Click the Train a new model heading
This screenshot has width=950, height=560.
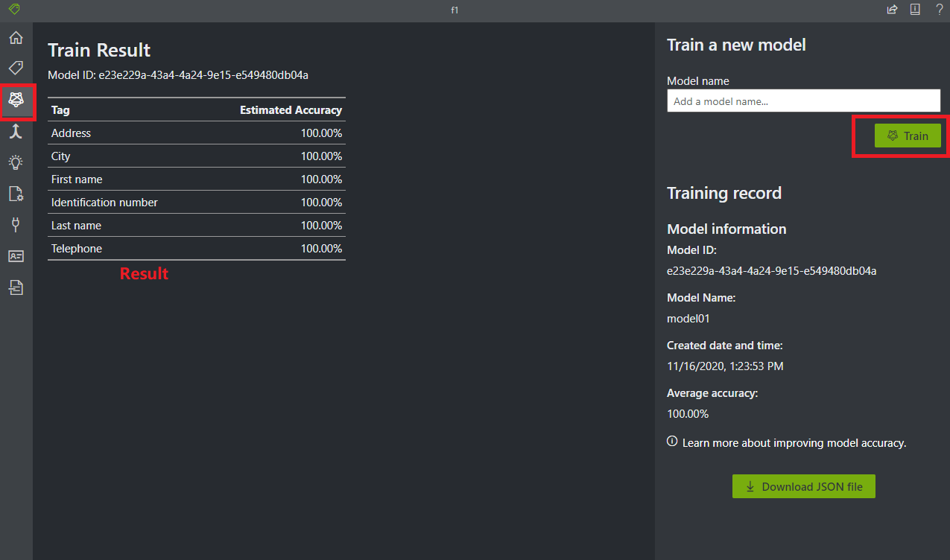pyautogui.click(x=736, y=45)
